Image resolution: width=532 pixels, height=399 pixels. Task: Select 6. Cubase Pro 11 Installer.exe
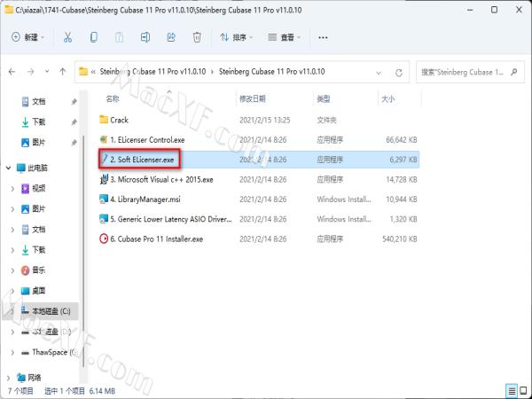point(259,239)
